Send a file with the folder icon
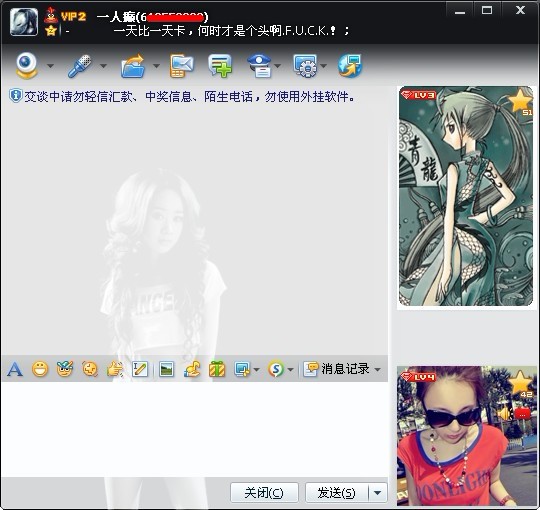Screen dimensions: 540x510 click(x=133, y=65)
